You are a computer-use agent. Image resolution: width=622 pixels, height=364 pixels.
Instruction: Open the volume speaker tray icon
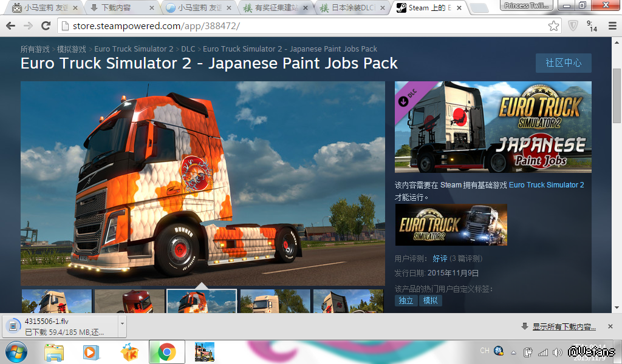558,352
